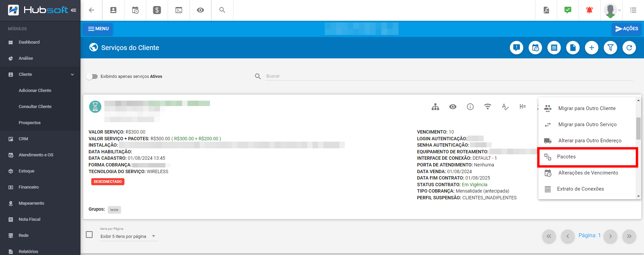Screen dimensions: 644x255
Task: Open Análise module
Action: click(x=40, y=58)
